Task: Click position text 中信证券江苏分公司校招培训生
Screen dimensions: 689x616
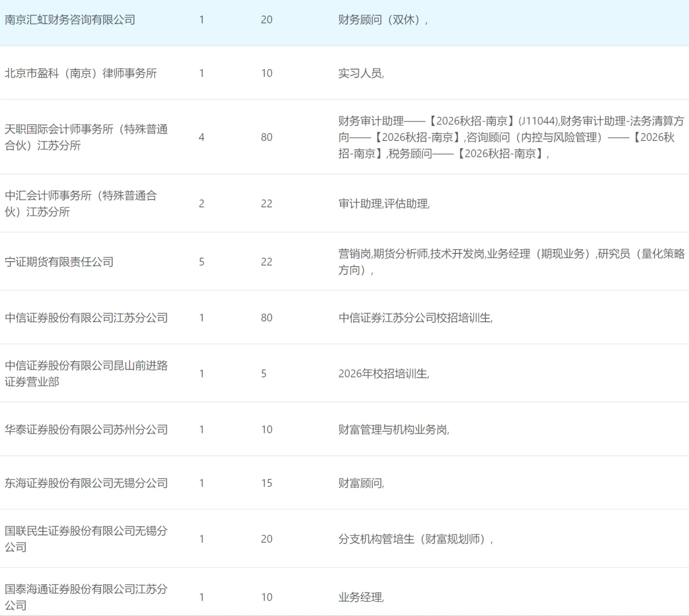Action: pyautogui.click(x=415, y=318)
